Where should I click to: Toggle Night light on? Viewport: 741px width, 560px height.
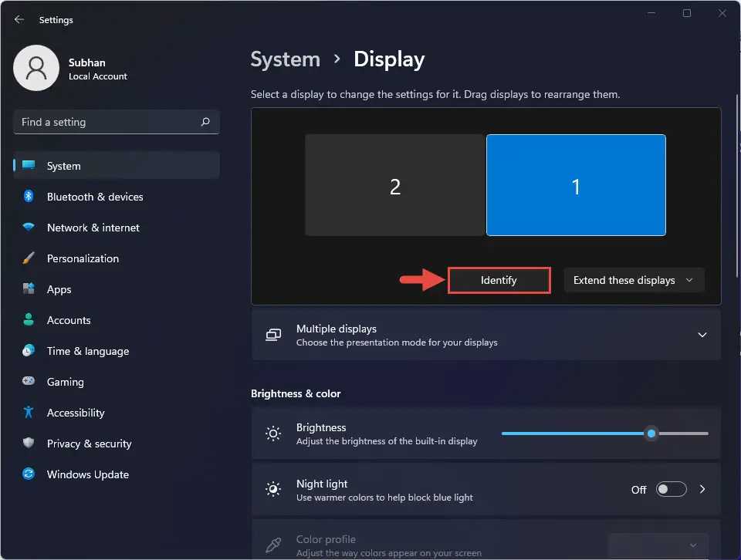click(x=671, y=489)
